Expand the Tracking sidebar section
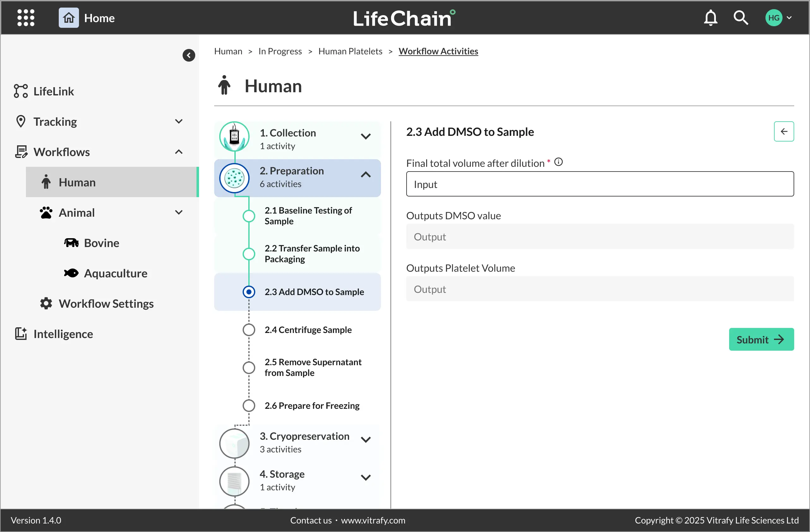Viewport: 810px width, 532px height. pyautogui.click(x=179, y=122)
